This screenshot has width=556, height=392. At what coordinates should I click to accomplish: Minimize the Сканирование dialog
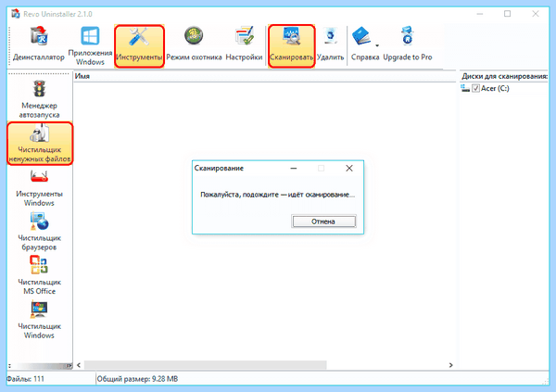click(294, 168)
